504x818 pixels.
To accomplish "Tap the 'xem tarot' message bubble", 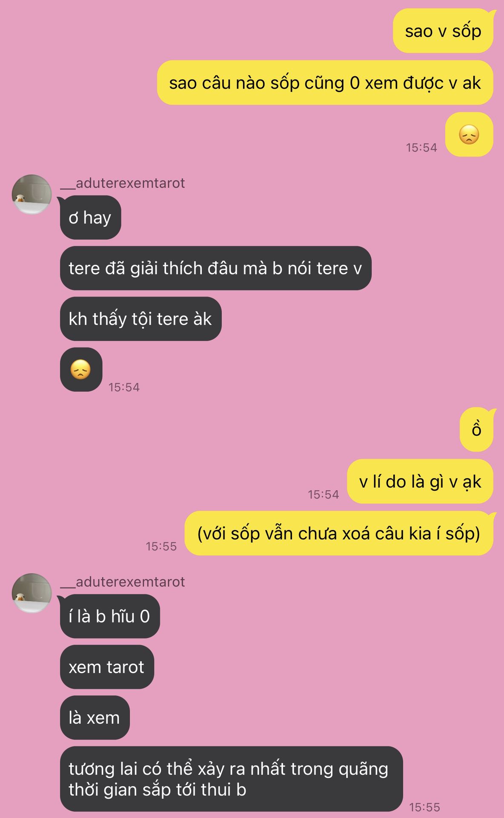I will pyautogui.click(x=107, y=667).
